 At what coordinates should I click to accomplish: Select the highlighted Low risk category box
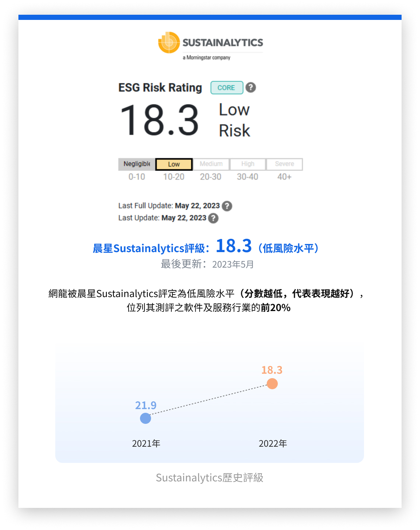tap(174, 164)
